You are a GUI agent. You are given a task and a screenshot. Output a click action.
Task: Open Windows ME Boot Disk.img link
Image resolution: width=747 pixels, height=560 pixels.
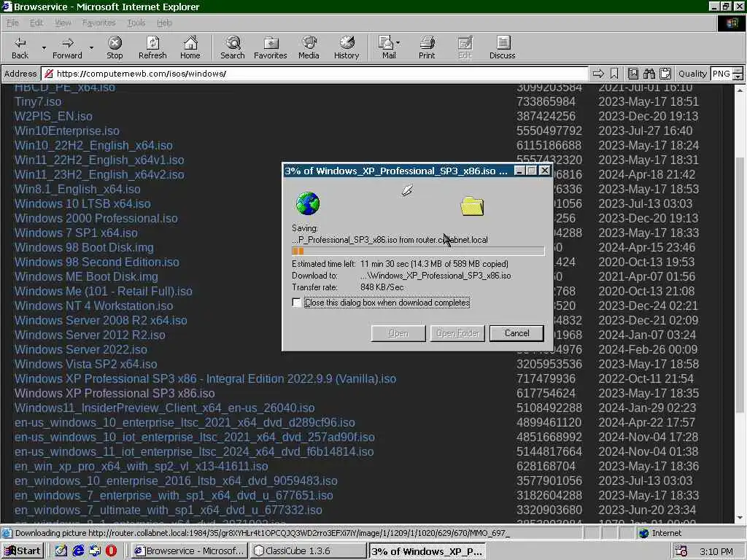pyautogui.click(x=86, y=276)
